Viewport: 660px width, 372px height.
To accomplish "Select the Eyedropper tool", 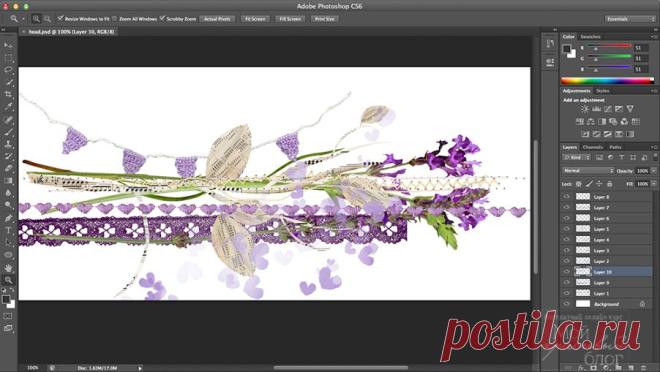I will [x=8, y=106].
